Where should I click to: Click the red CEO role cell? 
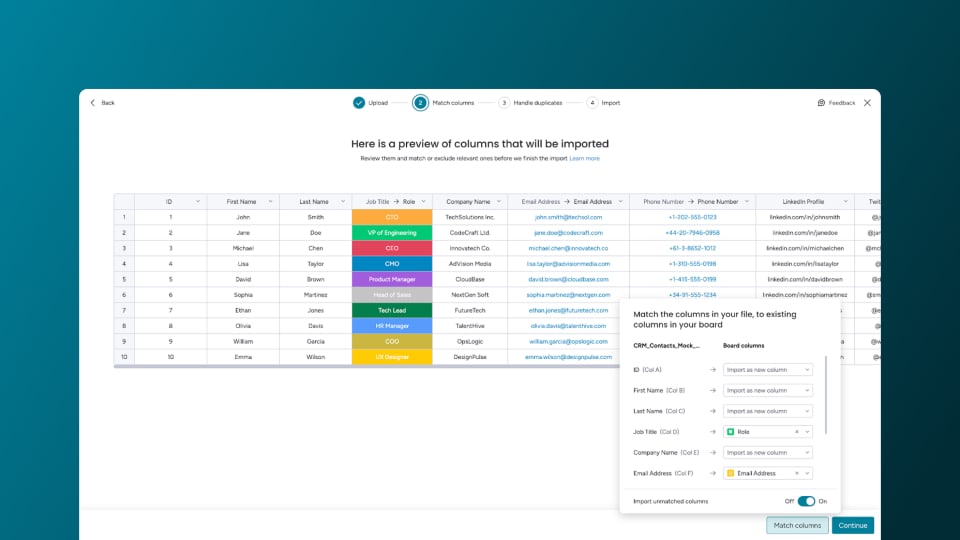pos(392,248)
